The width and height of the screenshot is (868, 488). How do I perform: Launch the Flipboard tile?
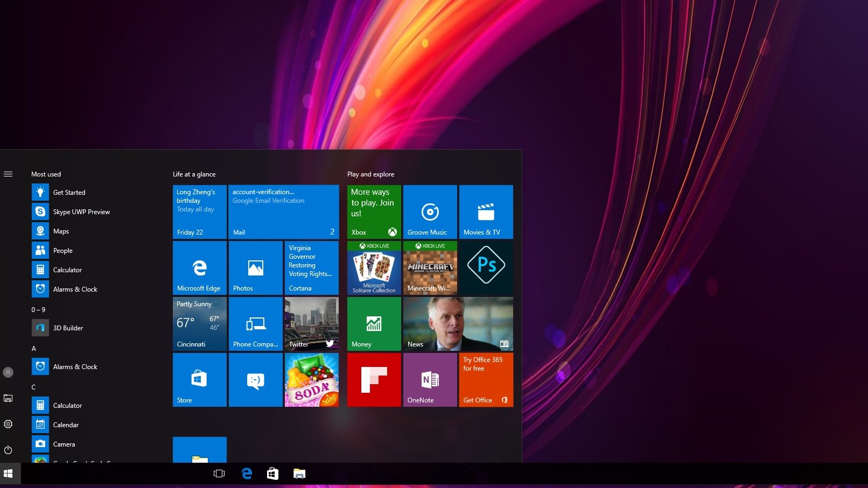[374, 380]
